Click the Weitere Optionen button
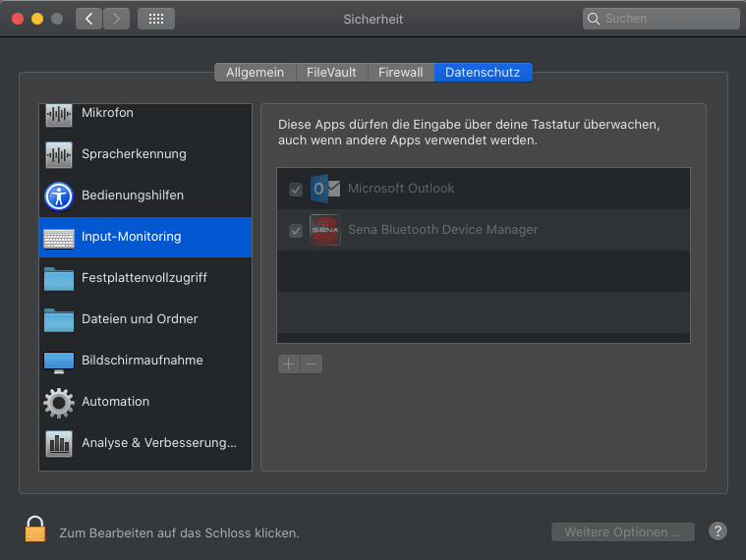746x560 pixels. 622,532
